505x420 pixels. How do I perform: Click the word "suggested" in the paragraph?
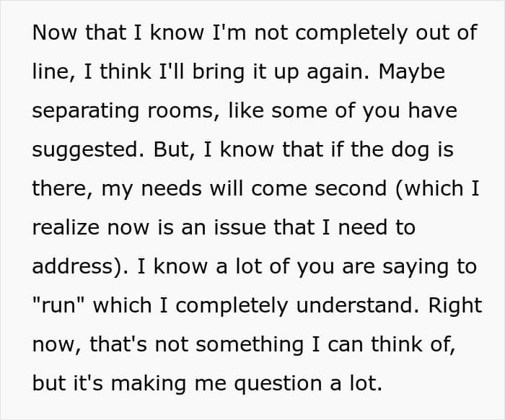pos(88,151)
